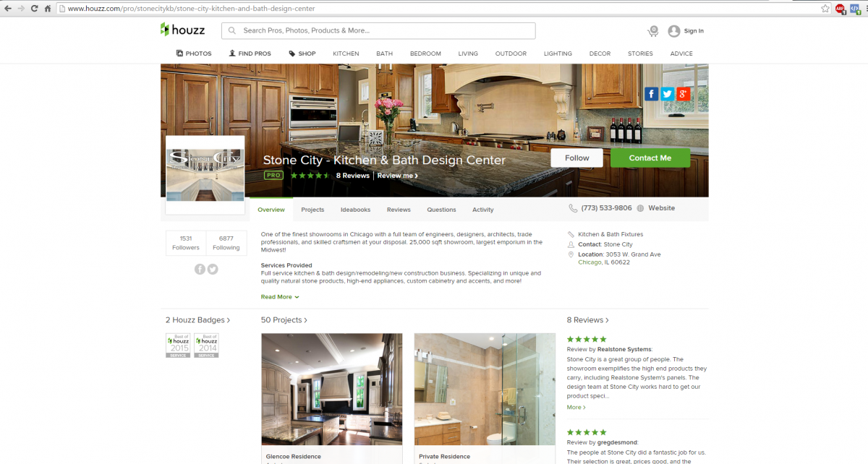Viewport: 868px width, 464px height.
Task: Open the Realstone Systems reviewer profile
Action: click(x=624, y=350)
